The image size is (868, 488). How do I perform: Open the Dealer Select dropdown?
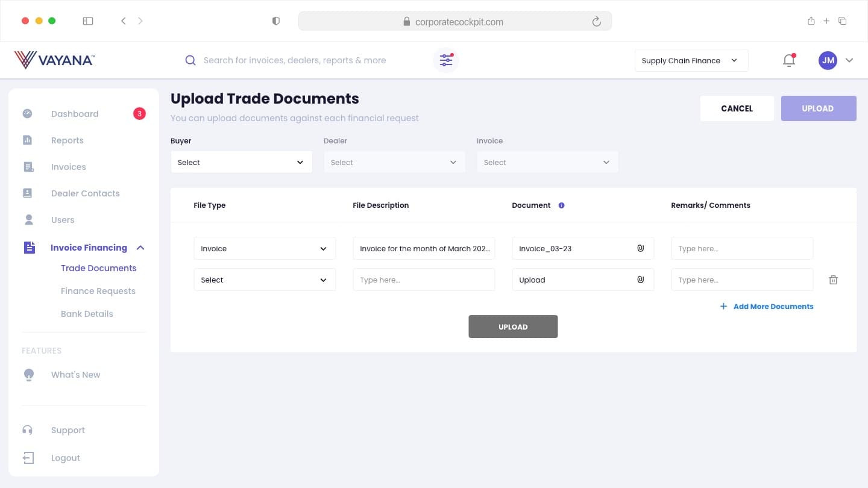point(395,162)
